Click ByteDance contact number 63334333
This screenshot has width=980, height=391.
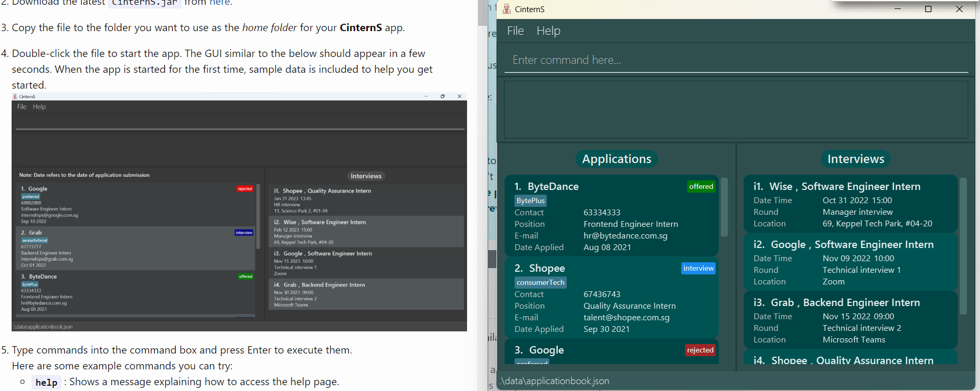point(602,213)
